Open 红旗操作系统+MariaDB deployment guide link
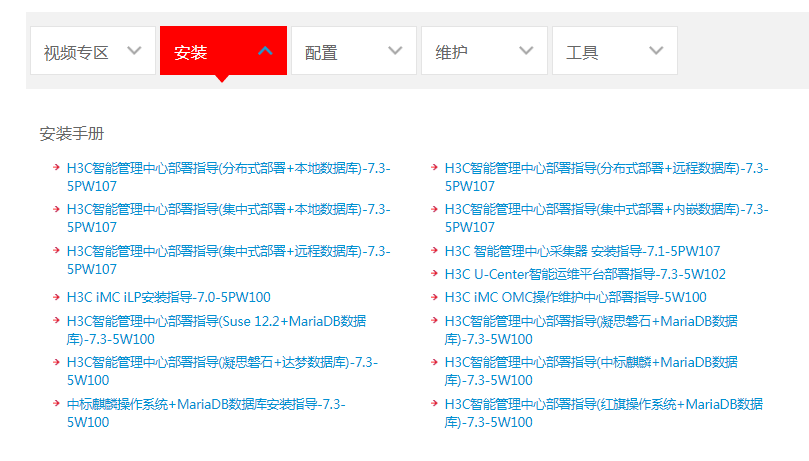Viewport: 809px width, 461px height. [604, 413]
